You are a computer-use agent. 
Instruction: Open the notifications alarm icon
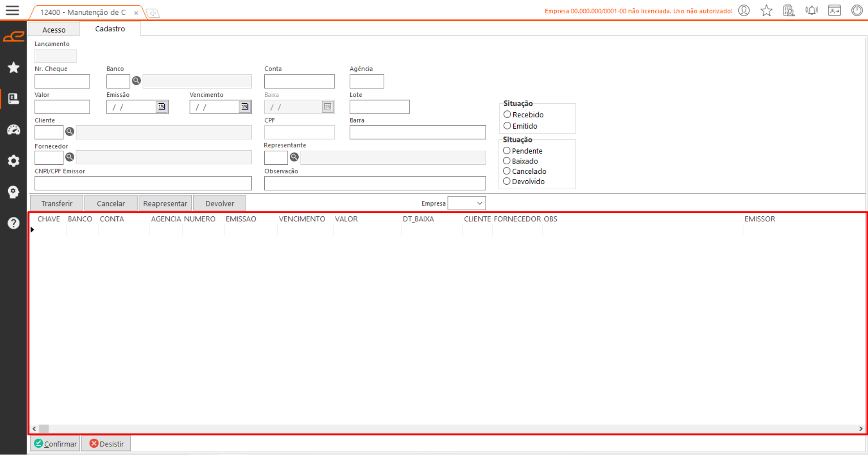click(811, 10)
